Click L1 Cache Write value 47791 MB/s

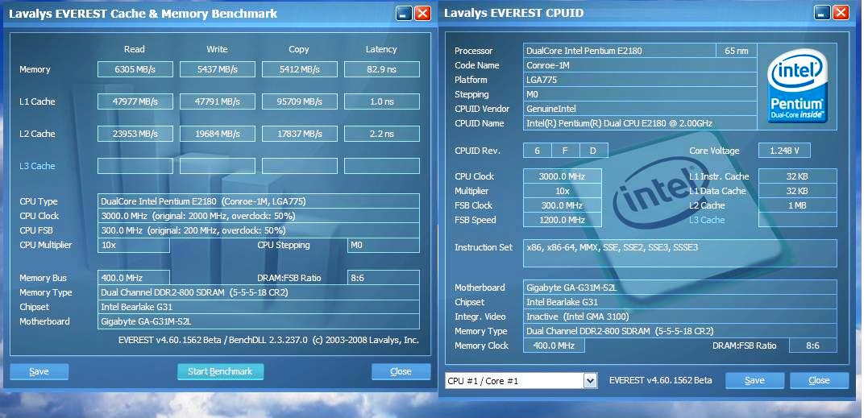tap(218, 101)
